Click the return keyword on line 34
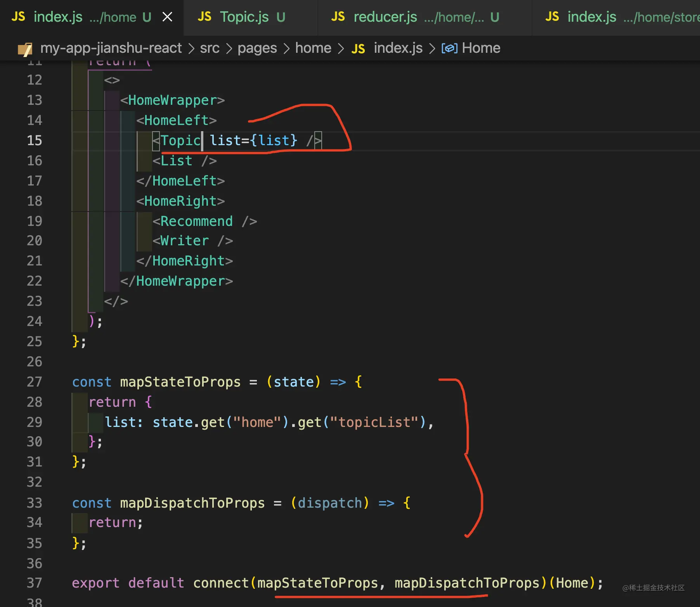Screen dimensions: 700x607 112,522
